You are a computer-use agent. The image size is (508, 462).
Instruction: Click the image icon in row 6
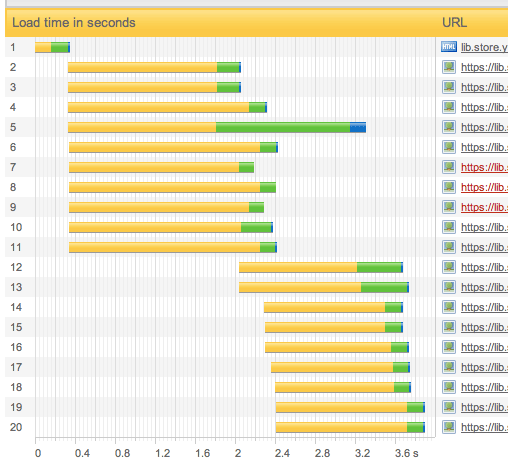[449, 147]
